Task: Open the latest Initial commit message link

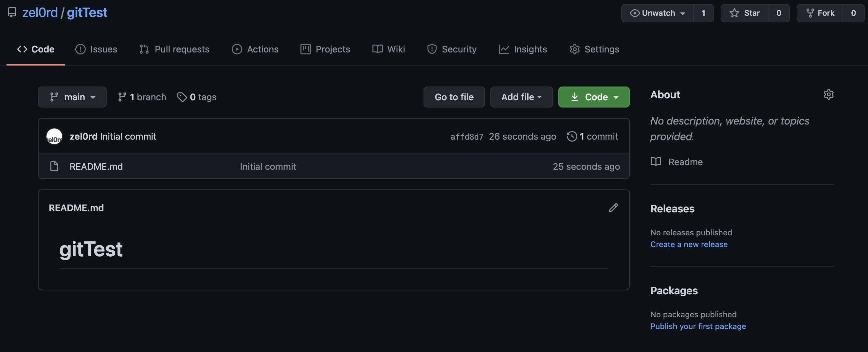Action: tap(128, 136)
